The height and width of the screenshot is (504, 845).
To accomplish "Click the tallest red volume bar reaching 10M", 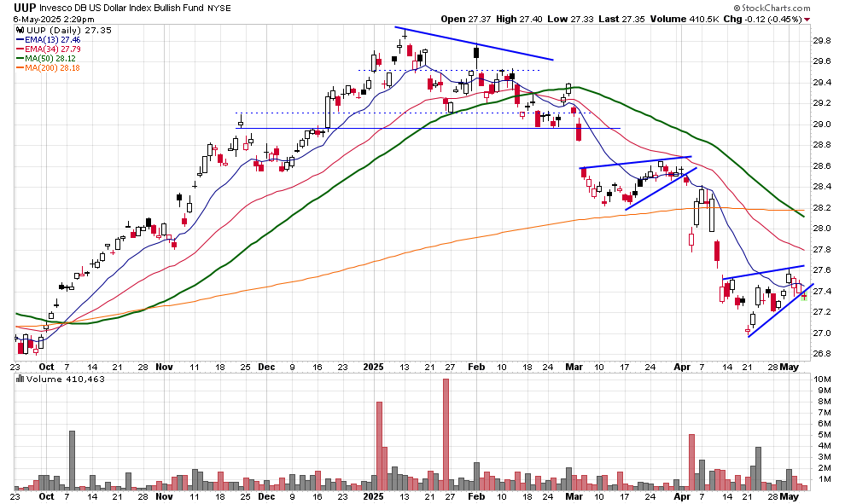I will [x=446, y=435].
